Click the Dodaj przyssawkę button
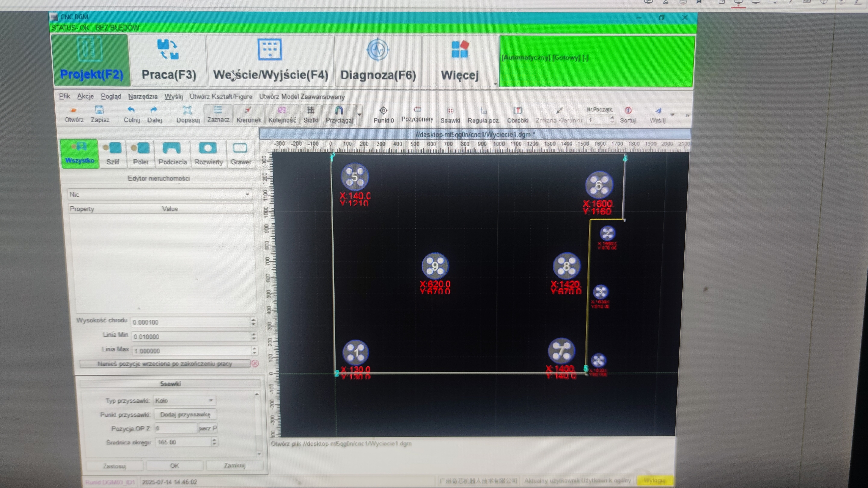Screen dimensions: 868x488 tap(185, 414)
